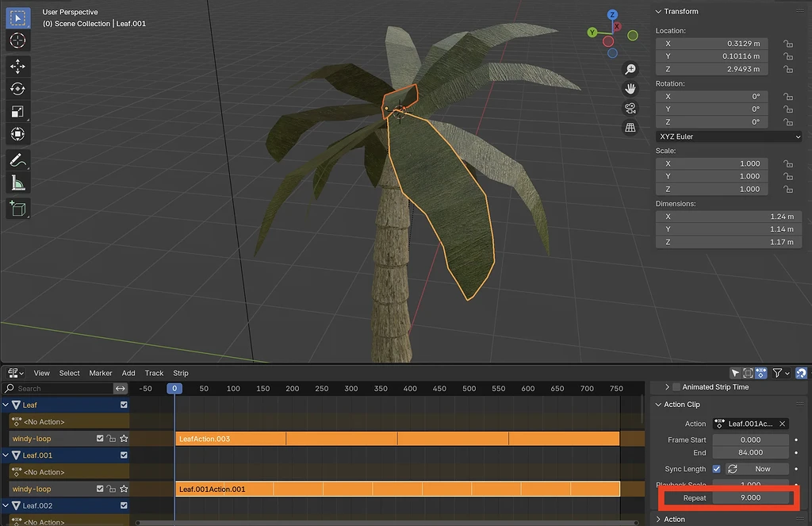Image resolution: width=812 pixels, height=526 pixels.
Task: Open the Strip menu
Action: coord(181,373)
